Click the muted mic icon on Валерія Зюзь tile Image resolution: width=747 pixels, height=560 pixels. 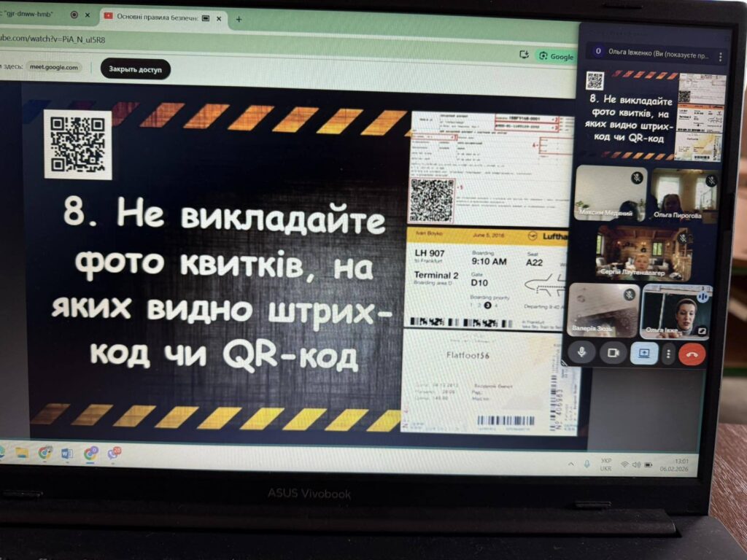coord(630,295)
